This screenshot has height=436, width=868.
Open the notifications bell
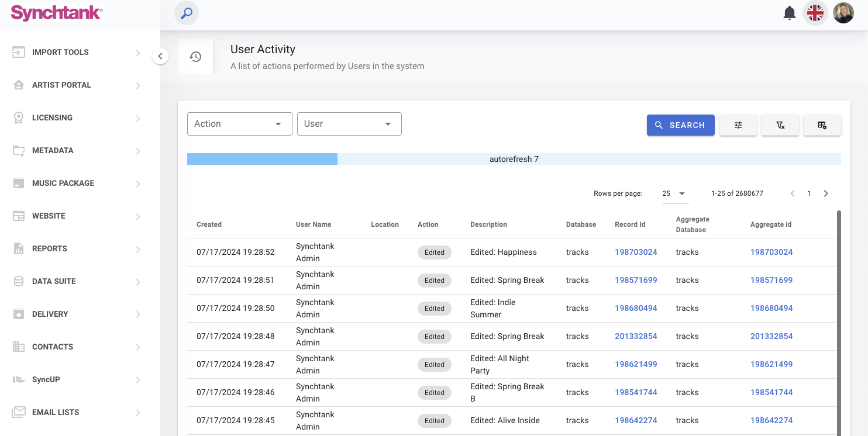click(x=790, y=13)
